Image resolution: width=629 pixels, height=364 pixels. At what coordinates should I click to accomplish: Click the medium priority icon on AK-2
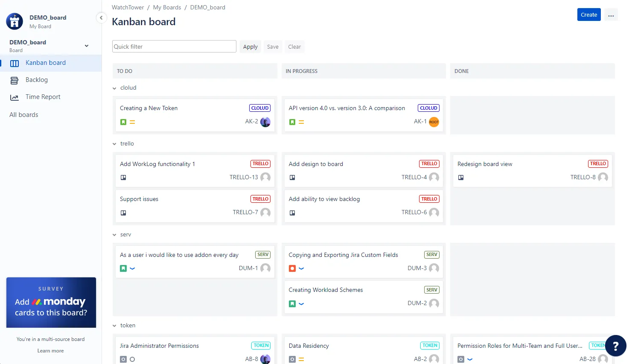point(132,122)
